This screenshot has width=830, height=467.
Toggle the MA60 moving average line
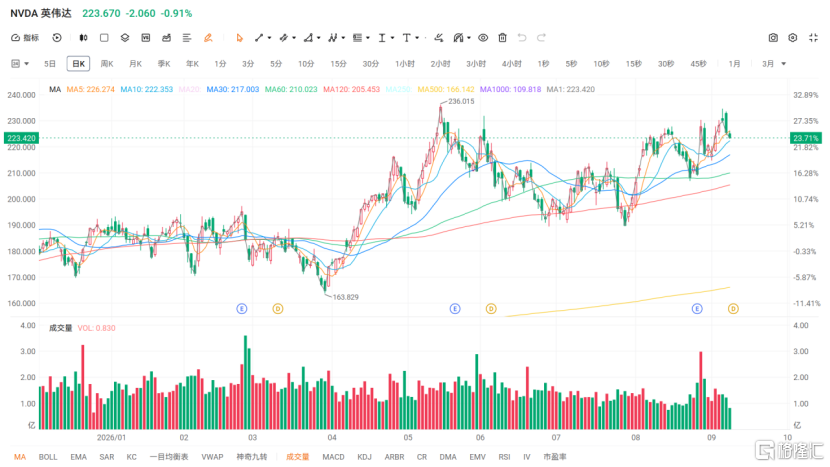[x=291, y=89]
